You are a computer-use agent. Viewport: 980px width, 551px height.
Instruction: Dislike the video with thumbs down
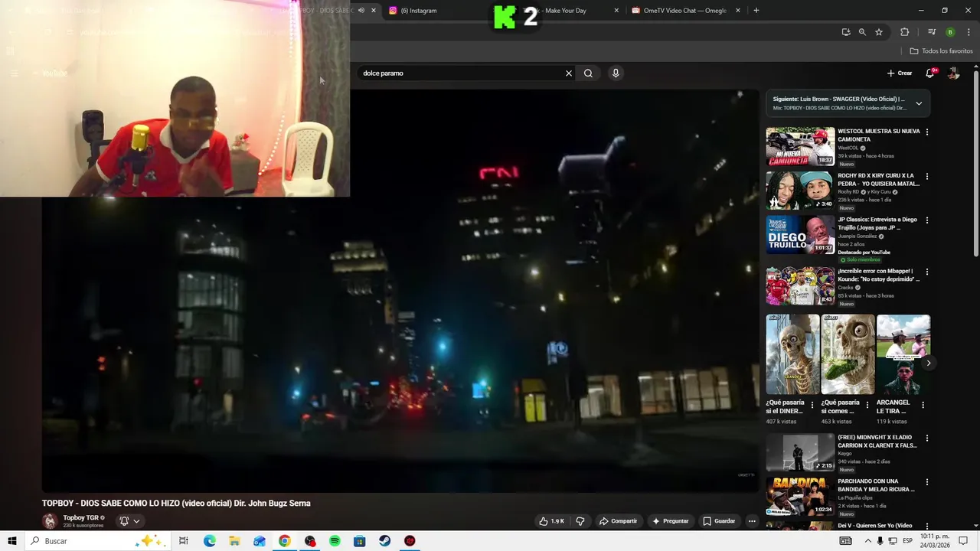pos(580,521)
